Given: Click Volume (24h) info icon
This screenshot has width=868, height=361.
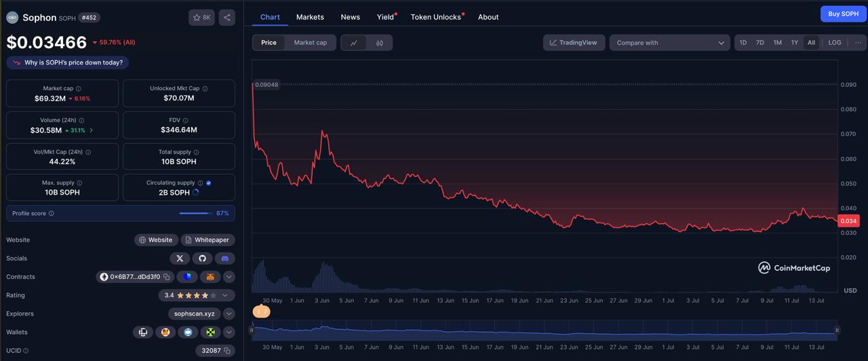Looking at the screenshot, I should (x=81, y=120).
